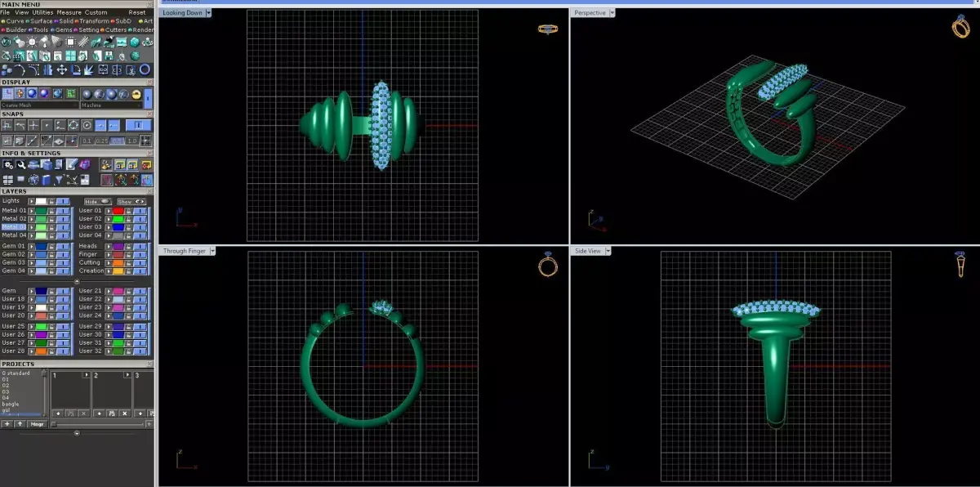
Task: Select the 0.25 snap increment
Action: click(x=101, y=141)
